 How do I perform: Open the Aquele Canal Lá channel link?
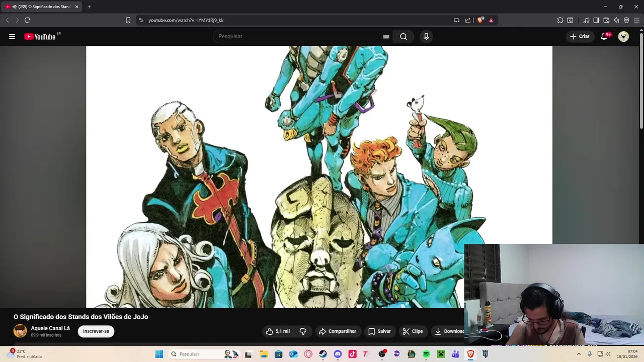pos(50,328)
